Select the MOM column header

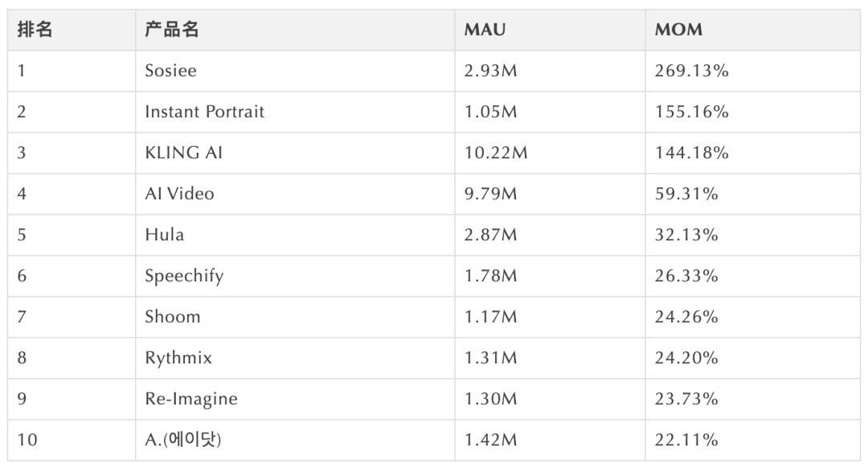click(678, 30)
